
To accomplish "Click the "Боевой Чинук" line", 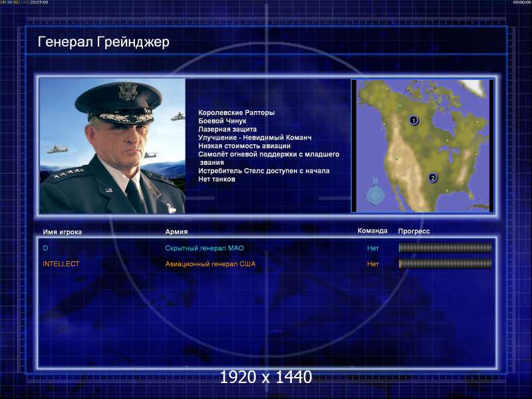I will [222, 121].
